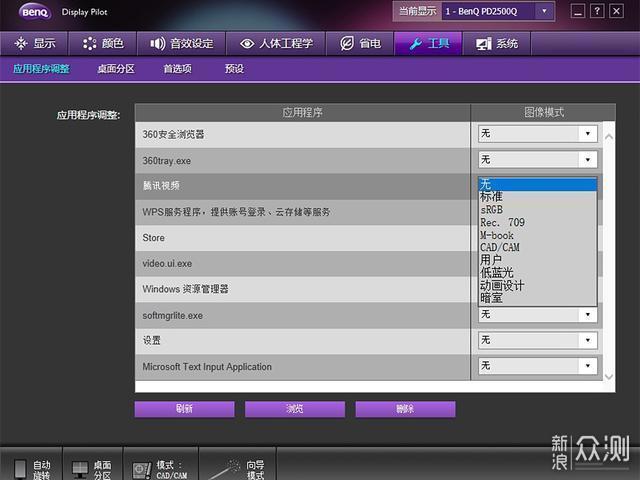Open the 显示 display tab
The image size is (640, 480).
coord(34,43)
